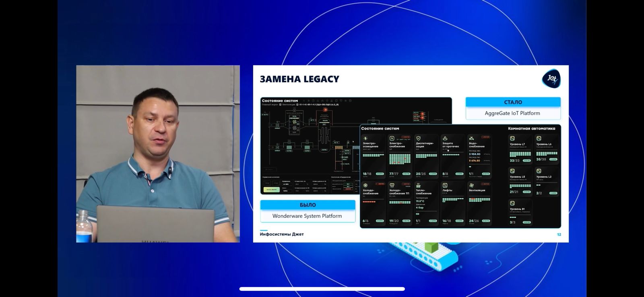This screenshot has height=297, width=644.
Task: Click the green status badge beside 33/33
Action: (526, 160)
